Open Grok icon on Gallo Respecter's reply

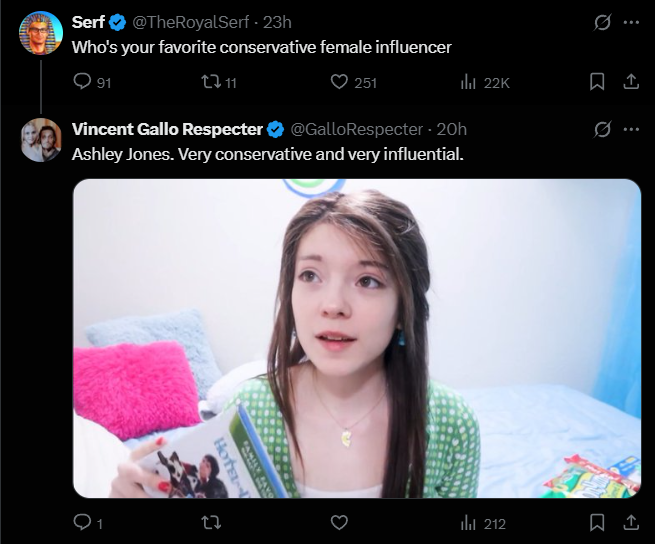click(x=602, y=129)
